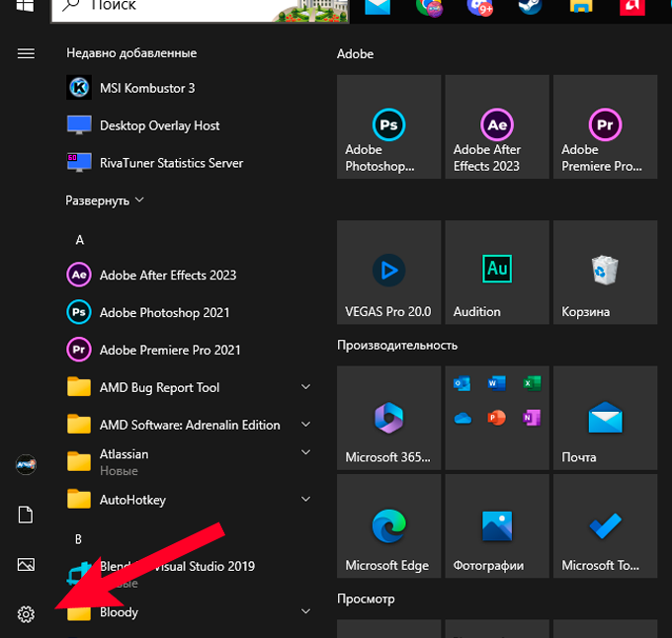Click the Производительность group title

coord(397,345)
